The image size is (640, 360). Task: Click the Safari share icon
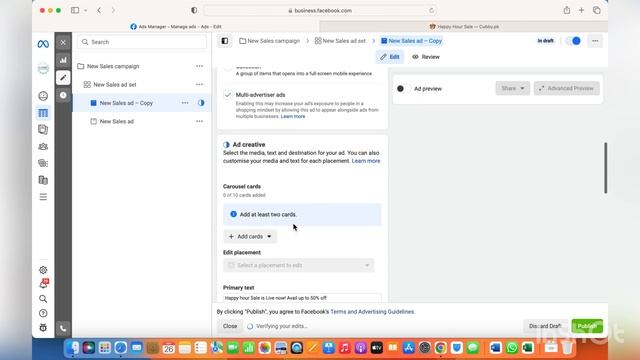point(567,10)
